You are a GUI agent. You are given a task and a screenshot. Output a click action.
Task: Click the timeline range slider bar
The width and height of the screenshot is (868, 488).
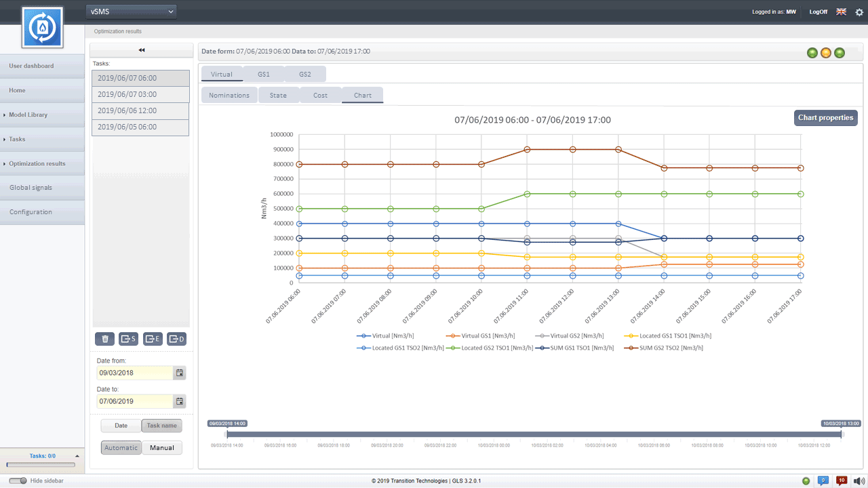click(534, 434)
